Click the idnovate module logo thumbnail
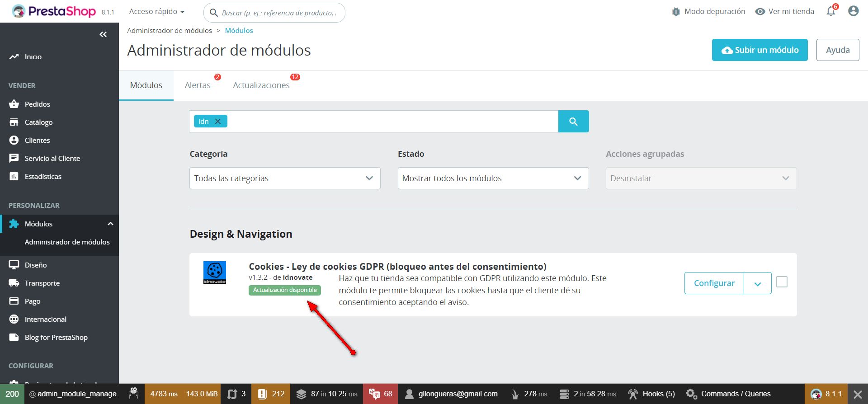868x404 pixels. [x=215, y=272]
